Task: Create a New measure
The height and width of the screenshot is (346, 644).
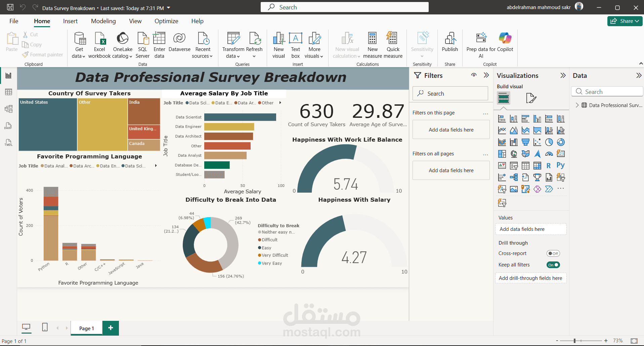Action: point(372,45)
